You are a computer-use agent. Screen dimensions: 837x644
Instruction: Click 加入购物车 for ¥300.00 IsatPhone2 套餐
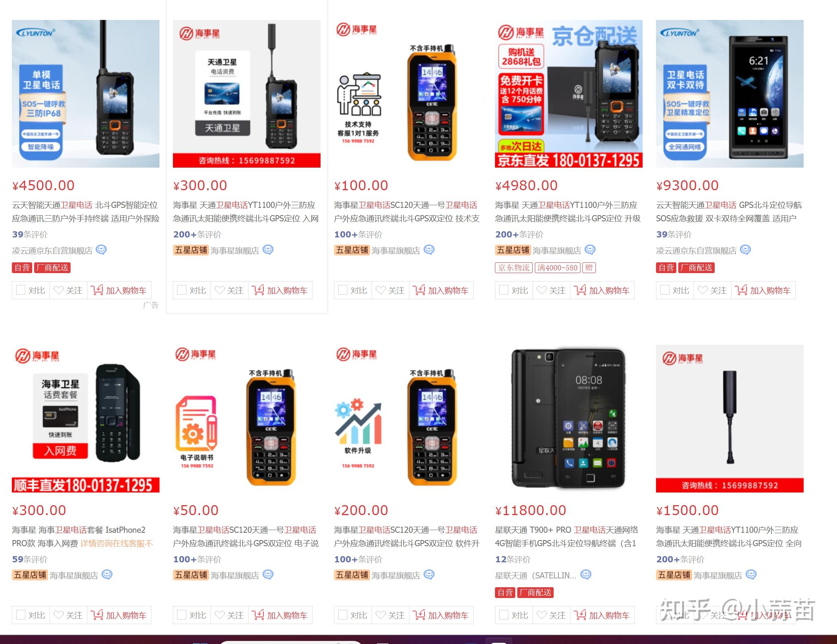[119, 615]
